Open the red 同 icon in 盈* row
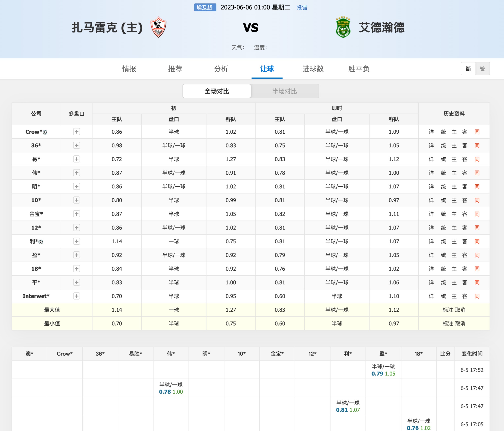This screenshot has width=504, height=431. [477, 255]
